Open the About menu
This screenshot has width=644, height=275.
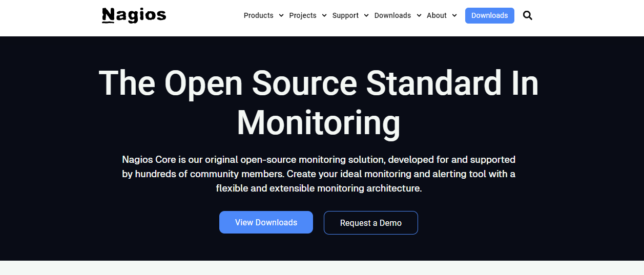[437, 15]
